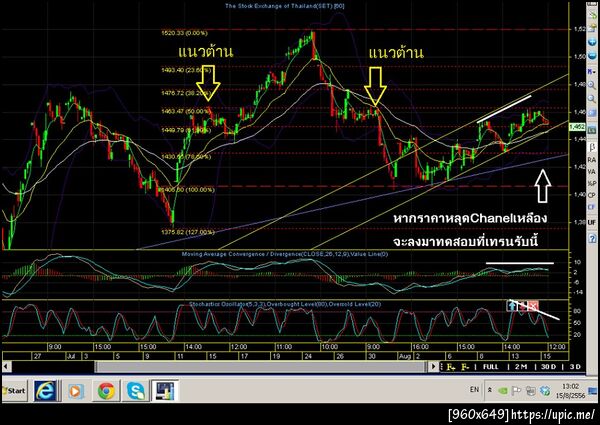Click the Action Center flag tray icon
Screen dimensions: 600x425
[516, 391]
